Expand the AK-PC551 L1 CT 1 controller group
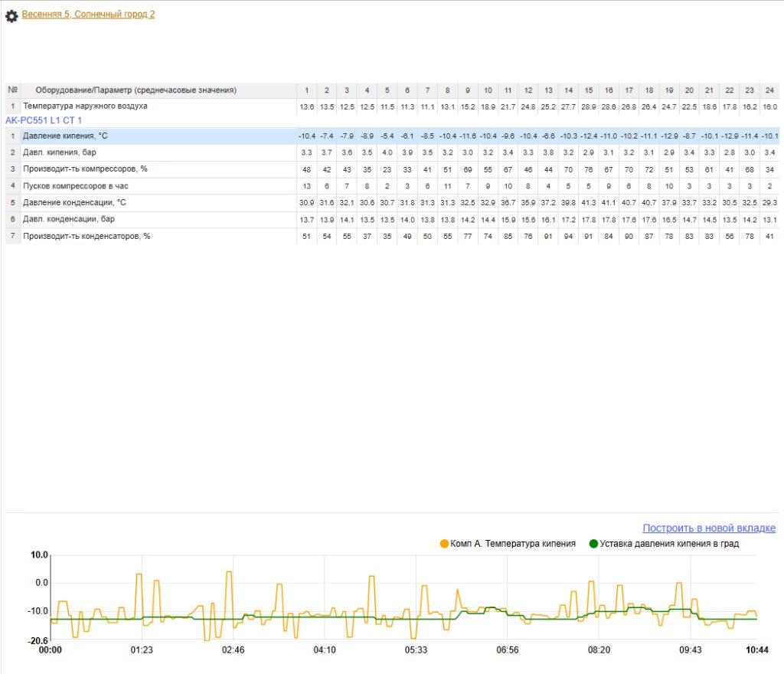 click(x=44, y=120)
